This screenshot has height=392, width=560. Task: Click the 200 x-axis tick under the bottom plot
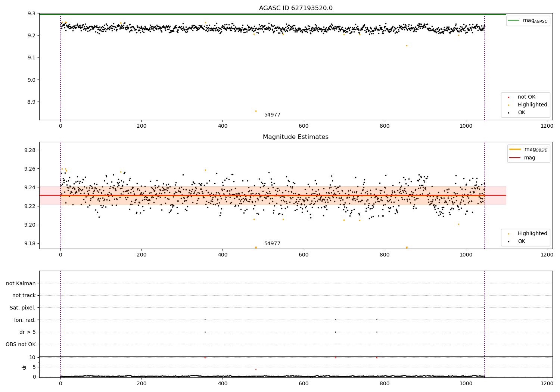(141, 383)
